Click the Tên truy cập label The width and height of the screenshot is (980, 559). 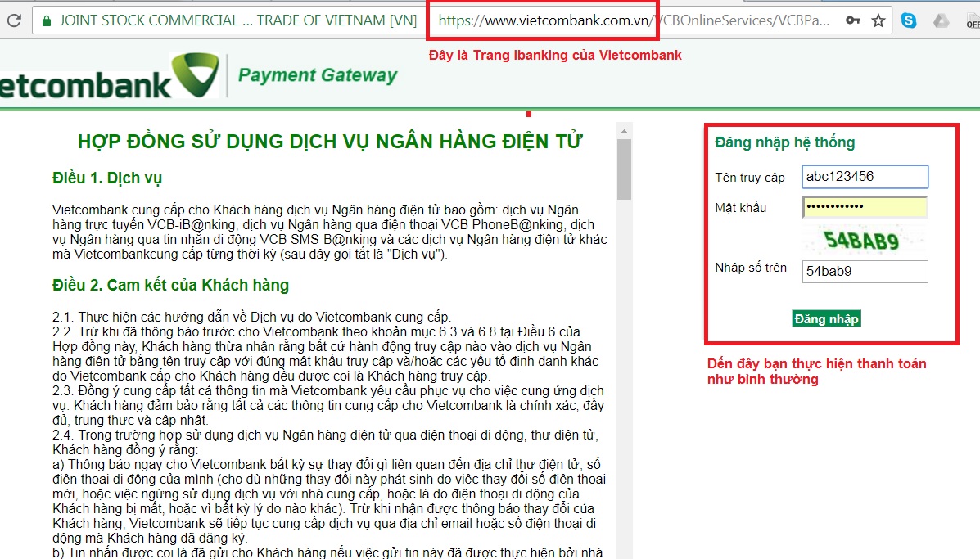(x=750, y=178)
